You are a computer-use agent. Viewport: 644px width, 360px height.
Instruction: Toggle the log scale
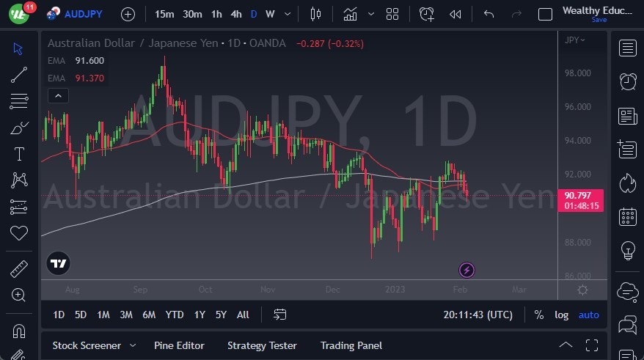coord(562,315)
